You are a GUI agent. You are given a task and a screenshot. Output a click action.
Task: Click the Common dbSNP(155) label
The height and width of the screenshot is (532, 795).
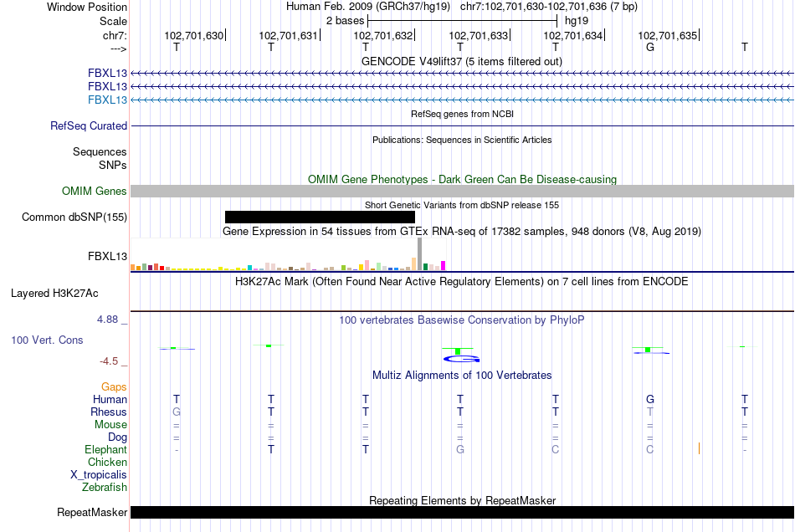coord(74,217)
